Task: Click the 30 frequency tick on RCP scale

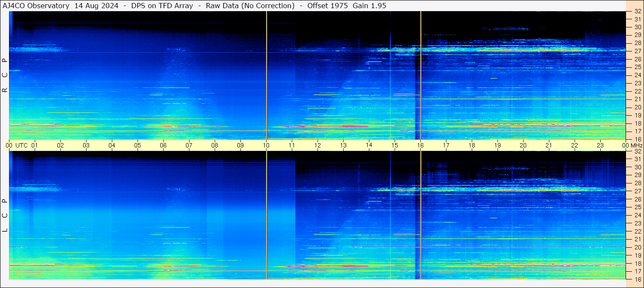Action: 638,27
